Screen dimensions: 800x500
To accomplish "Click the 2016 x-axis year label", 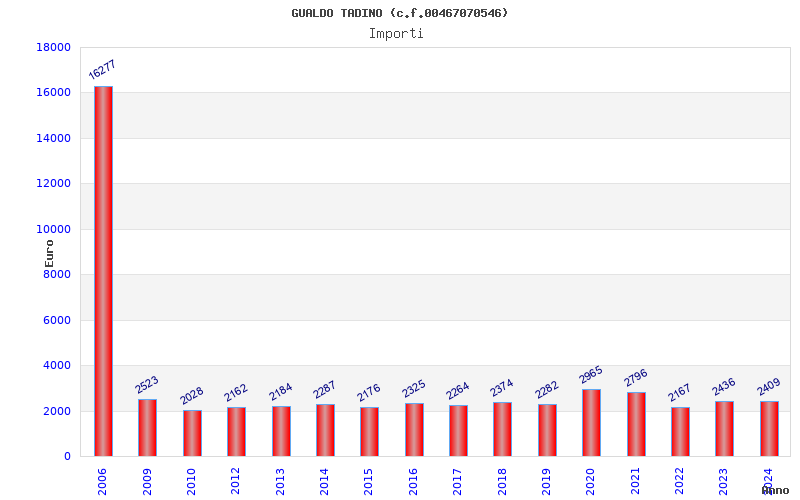I will pyautogui.click(x=413, y=482).
